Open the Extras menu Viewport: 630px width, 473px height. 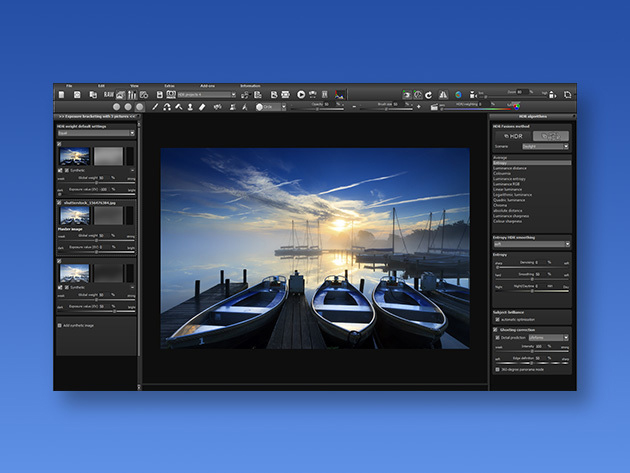pos(170,86)
